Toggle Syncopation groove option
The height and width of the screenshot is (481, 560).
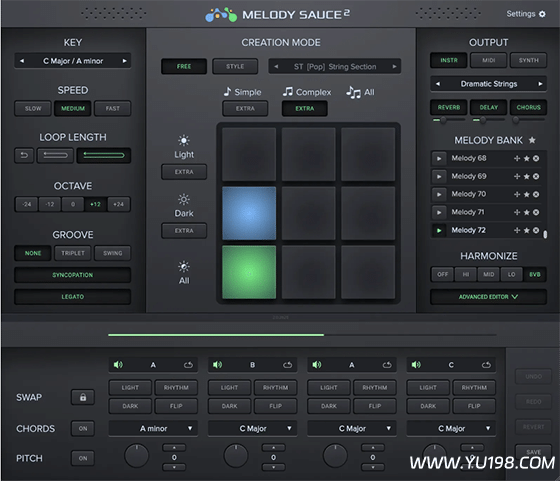click(72, 275)
